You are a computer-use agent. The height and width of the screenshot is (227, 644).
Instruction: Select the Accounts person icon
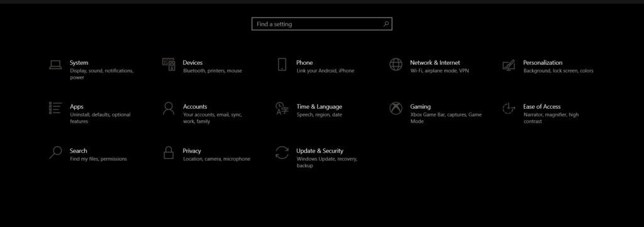point(169,108)
